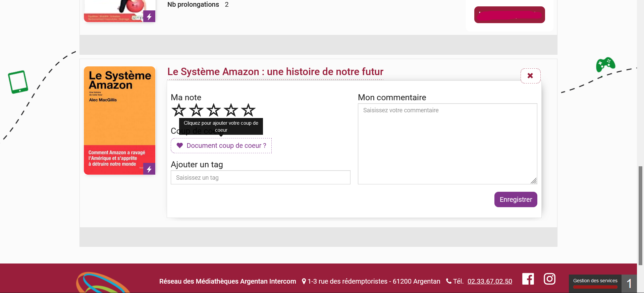This screenshot has height=293, width=644.
Task: Rate with the fifth star
Action: coord(249,110)
